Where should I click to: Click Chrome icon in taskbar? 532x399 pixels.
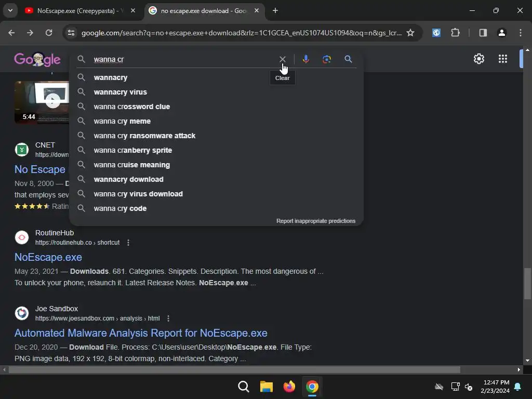[x=312, y=387]
